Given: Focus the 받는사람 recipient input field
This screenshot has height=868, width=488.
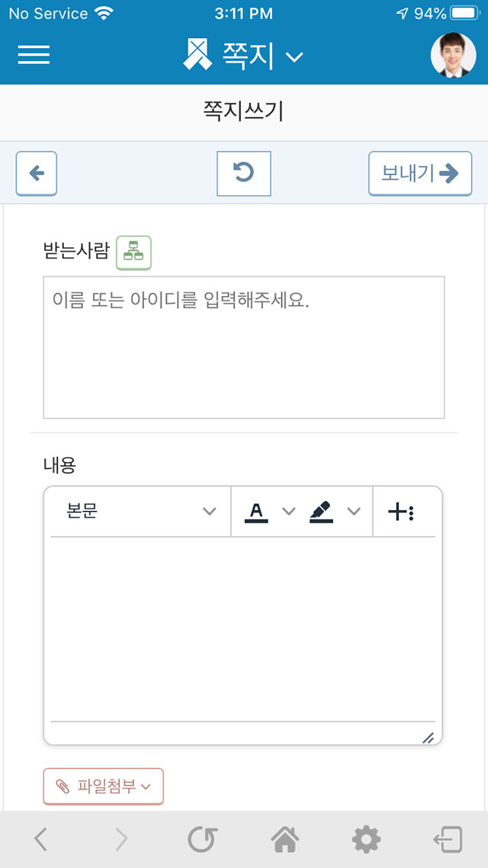Looking at the screenshot, I should (x=244, y=347).
